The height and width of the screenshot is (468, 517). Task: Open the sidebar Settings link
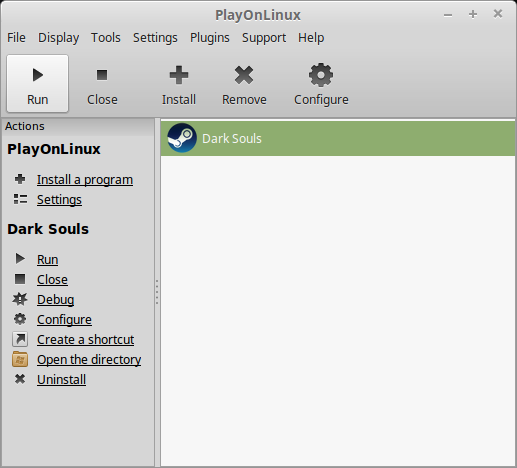59,200
